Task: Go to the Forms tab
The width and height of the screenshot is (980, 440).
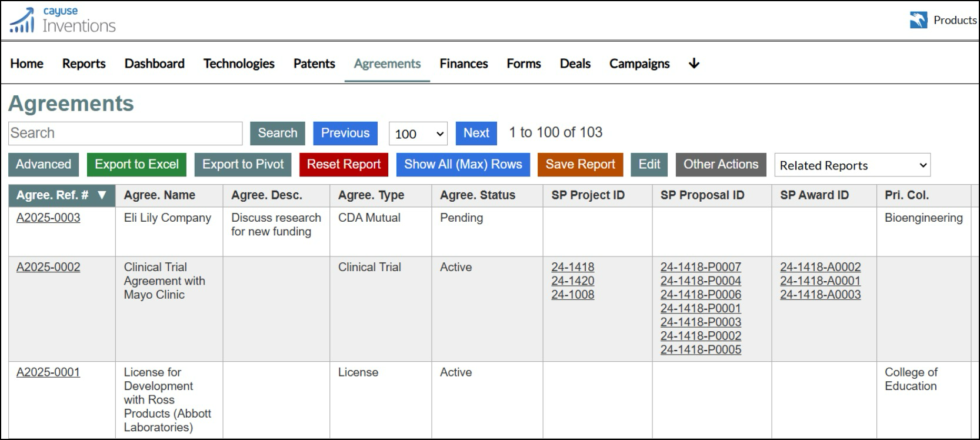Action: tap(524, 64)
